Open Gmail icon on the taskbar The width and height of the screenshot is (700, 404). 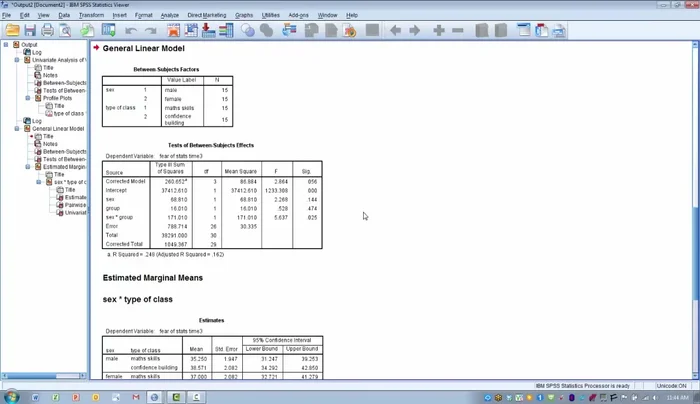click(136, 397)
